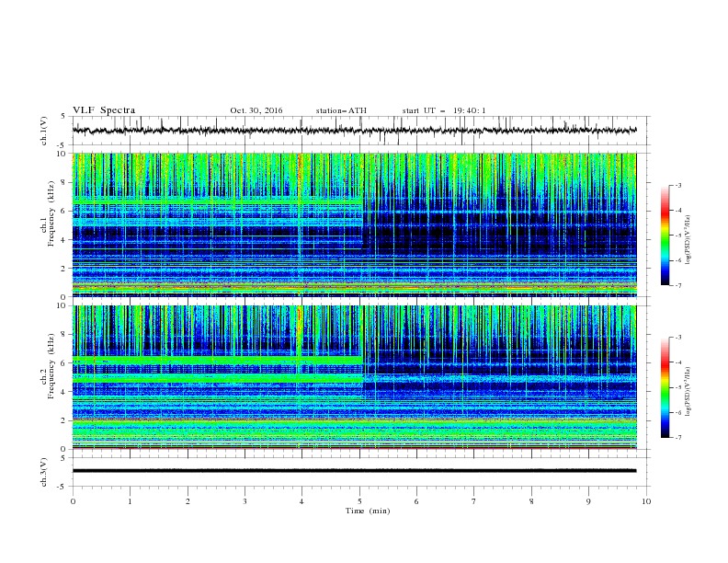Click the ch.3 voltage waveform trace

pos(354,471)
